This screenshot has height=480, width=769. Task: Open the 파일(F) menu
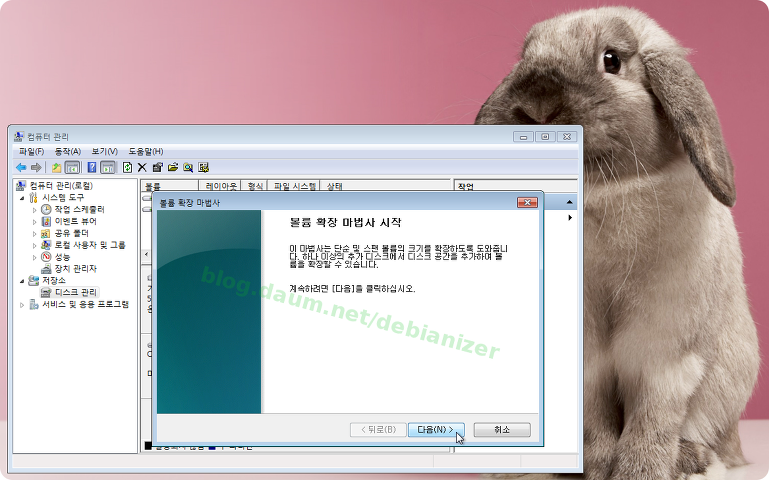pyautogui.click(x=31, y=152)
